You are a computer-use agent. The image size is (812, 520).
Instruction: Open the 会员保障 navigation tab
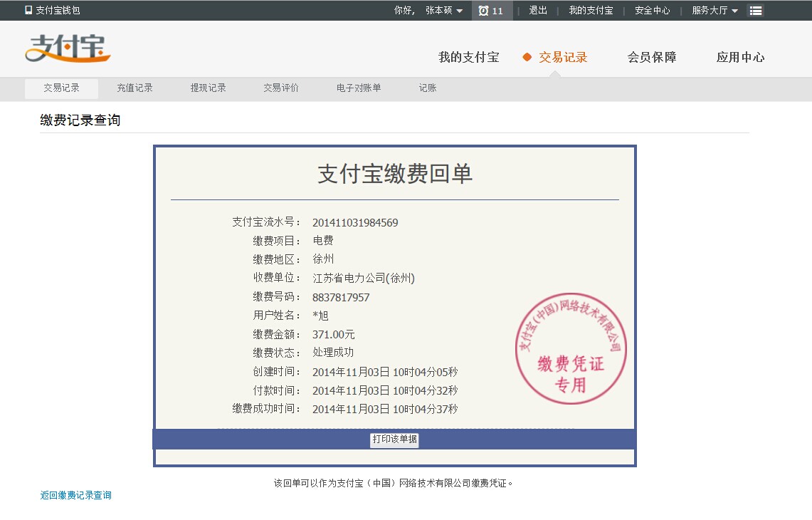tap(651, 58)
